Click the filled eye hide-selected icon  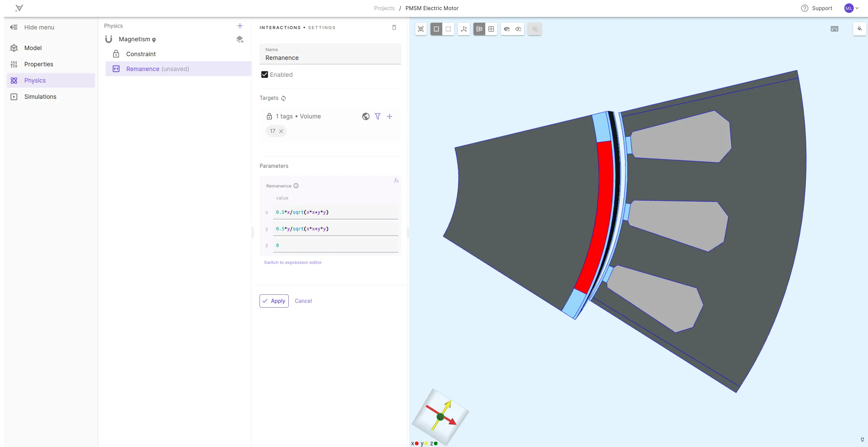507,29
